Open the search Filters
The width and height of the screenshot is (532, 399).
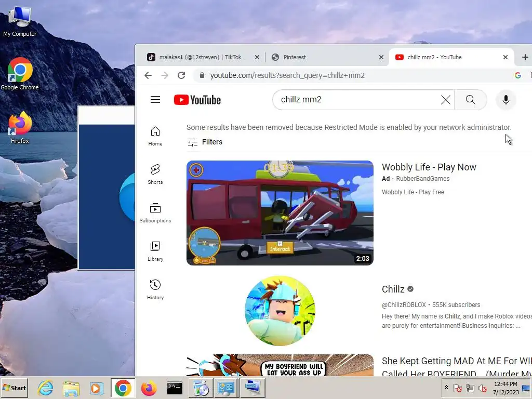(x=205, y=142)
